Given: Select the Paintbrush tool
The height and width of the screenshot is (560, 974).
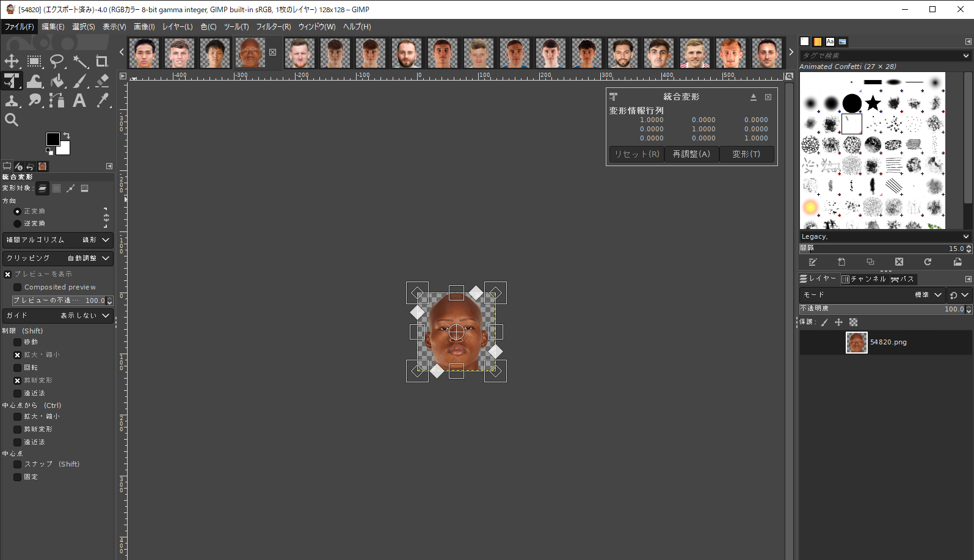Looking at the screenshot, I should (x=80, y=81).
